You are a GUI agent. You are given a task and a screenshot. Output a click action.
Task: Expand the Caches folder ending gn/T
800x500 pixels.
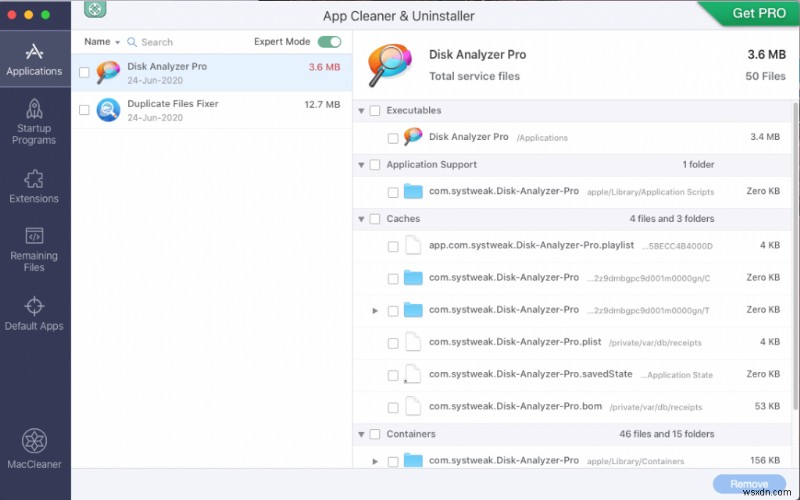[375, 310]
